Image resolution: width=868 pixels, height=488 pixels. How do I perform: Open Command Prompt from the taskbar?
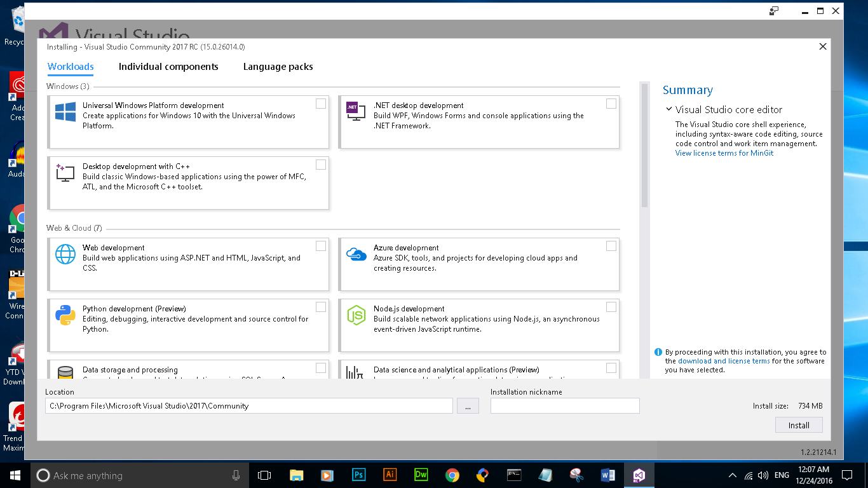click(514, 475)
